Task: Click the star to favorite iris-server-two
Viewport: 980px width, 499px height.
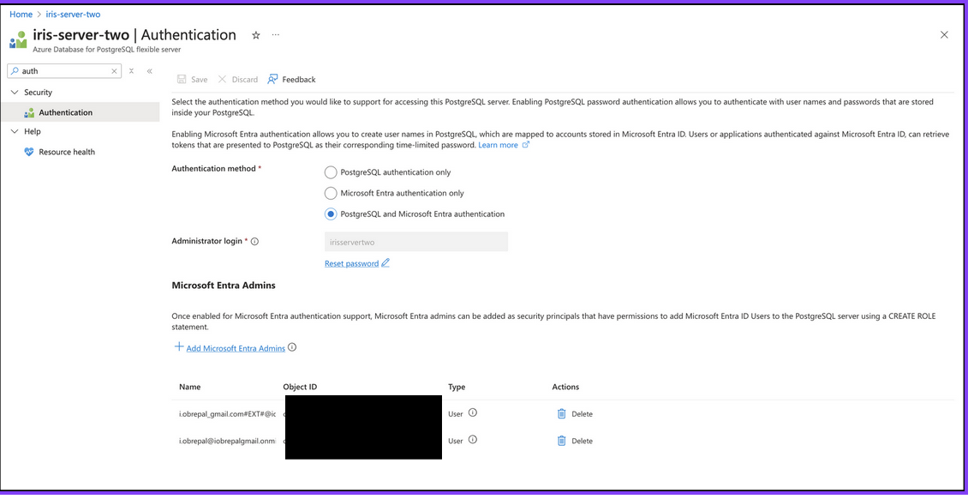Action: pos(255,35)
